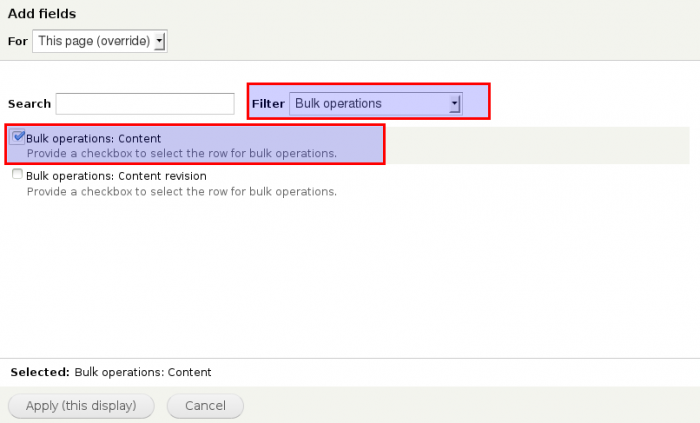700x423 pixels.
Task: Click the 'Filter' label
Action: tap(268, 104)
